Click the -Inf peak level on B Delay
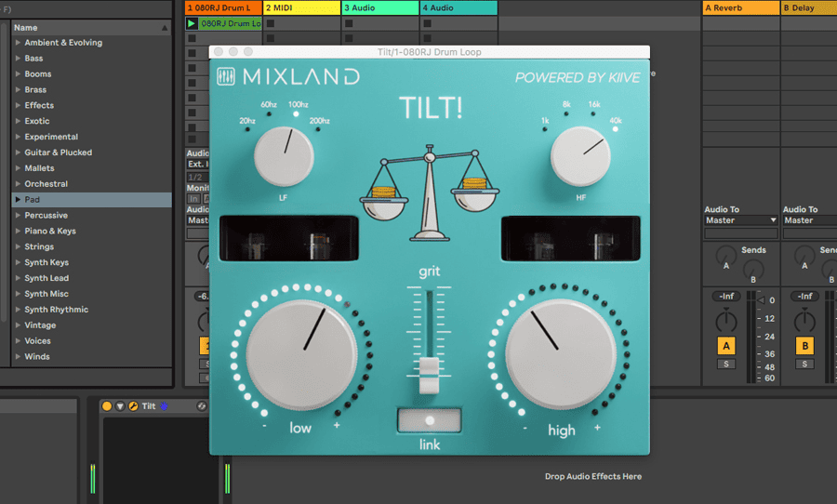 click(804, 296)
